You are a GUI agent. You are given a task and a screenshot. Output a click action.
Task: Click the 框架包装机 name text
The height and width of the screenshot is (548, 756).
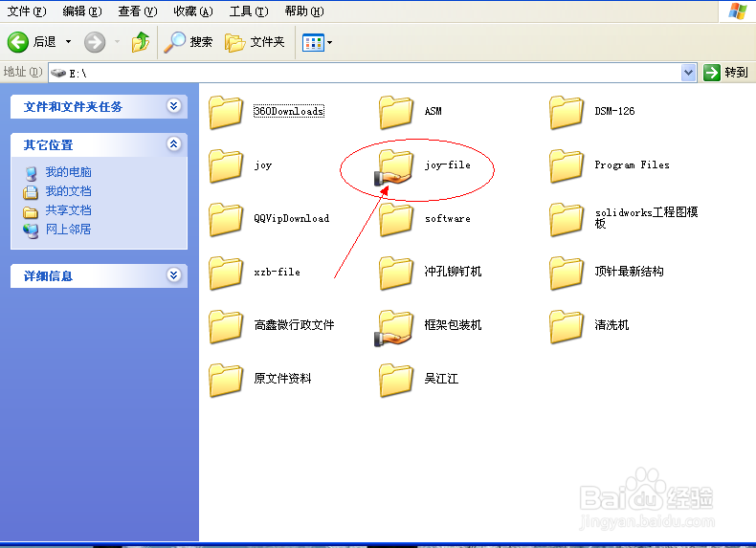(454, 325)
